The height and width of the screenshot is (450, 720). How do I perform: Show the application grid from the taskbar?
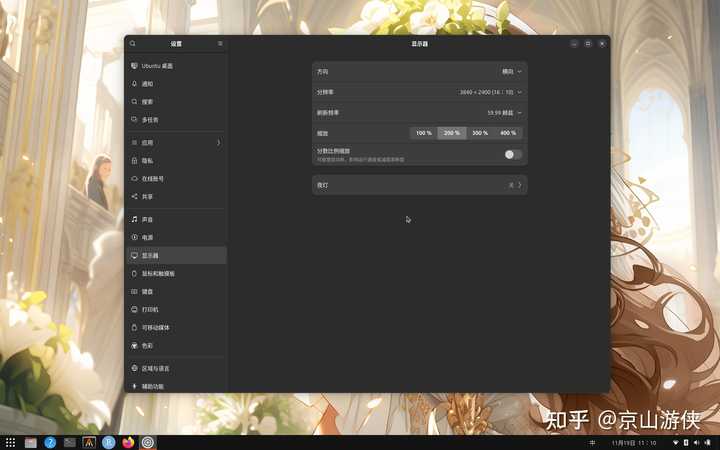click(10, 443)
